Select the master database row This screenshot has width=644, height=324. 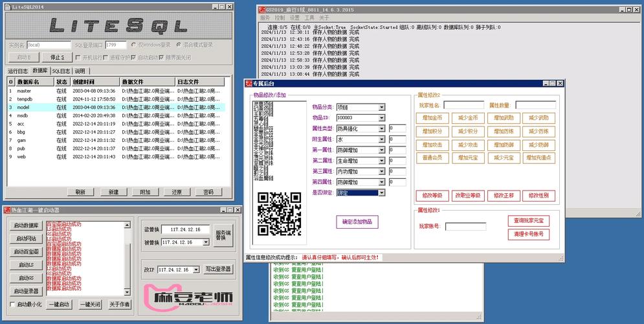point(117,91)
